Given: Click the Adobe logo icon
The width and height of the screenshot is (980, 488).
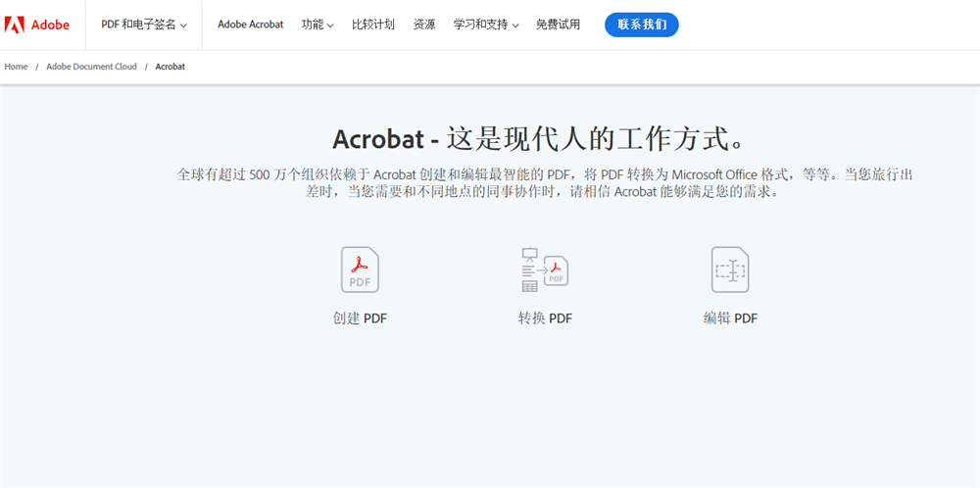Looking at the screenshot, I should (15, 25).
